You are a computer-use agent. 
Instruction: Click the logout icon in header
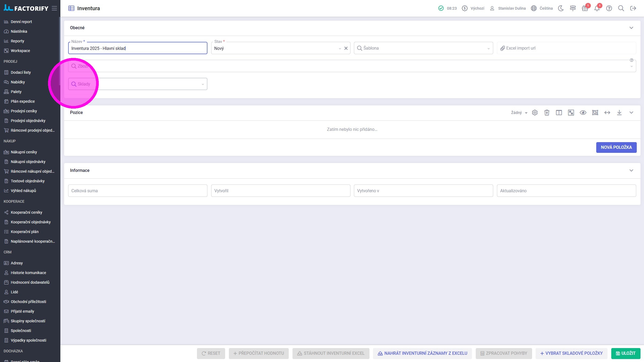coord(633,8)
